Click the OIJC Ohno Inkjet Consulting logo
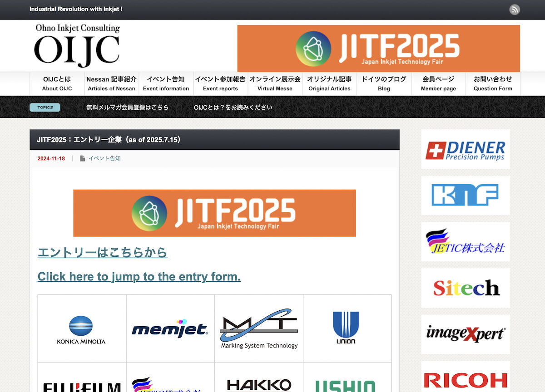This screenshot has height=392, width=545. [x=77, y=45]
